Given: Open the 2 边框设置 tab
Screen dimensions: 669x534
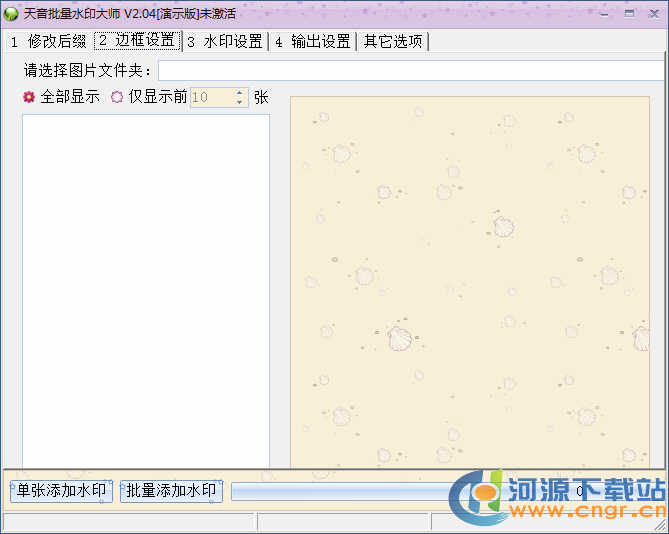Looking at the screenshot, I should click(136, 41).
